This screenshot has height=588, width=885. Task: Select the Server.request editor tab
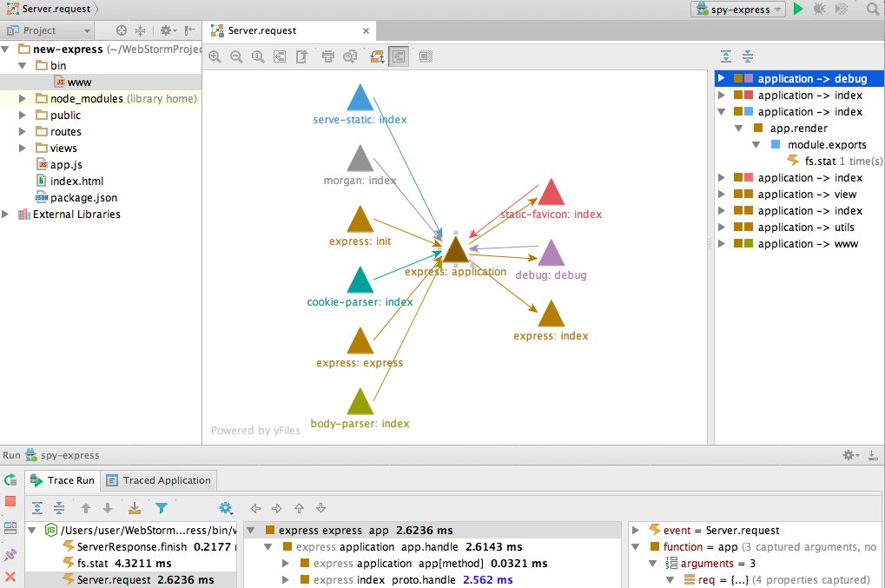261,30
